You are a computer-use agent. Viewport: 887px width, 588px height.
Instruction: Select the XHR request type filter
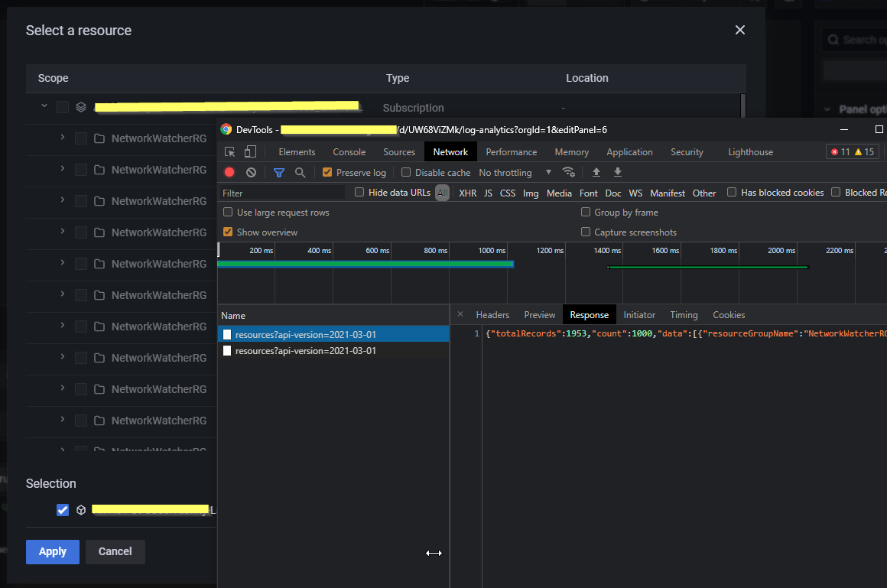[x=467, y=193]
